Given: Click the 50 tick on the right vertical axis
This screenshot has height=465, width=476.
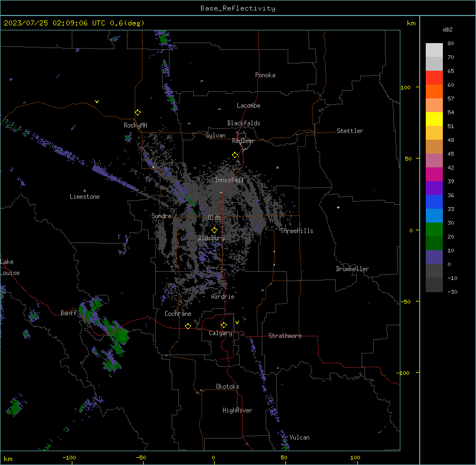Looking at the screenshot, I should tap(408, 158).
